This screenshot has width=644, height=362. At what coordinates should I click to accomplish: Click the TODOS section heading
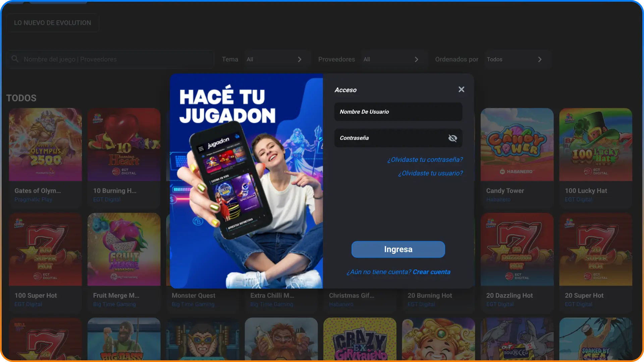click(x=21, y=98)
